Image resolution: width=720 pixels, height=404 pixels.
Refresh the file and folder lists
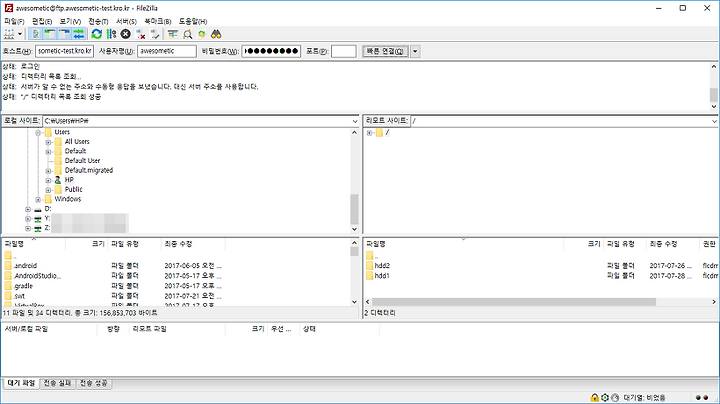96,34
